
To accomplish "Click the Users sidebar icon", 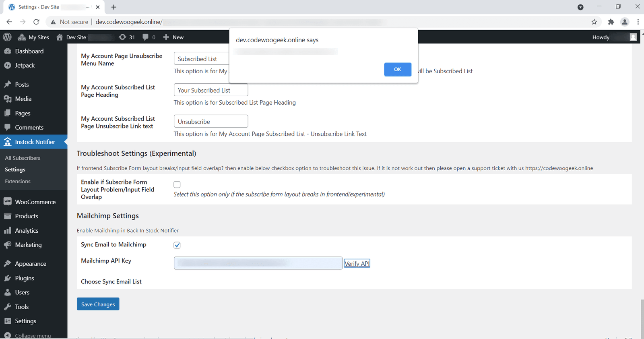I will (x=7, y=292).
